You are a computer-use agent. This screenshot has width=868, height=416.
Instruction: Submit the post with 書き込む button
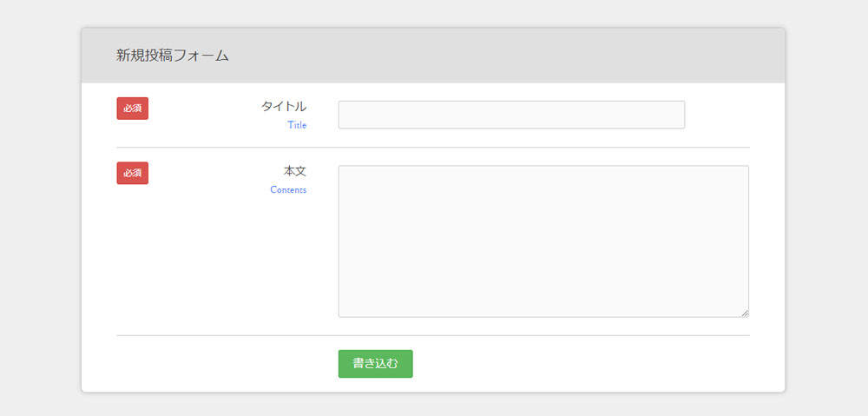[375, 364]
